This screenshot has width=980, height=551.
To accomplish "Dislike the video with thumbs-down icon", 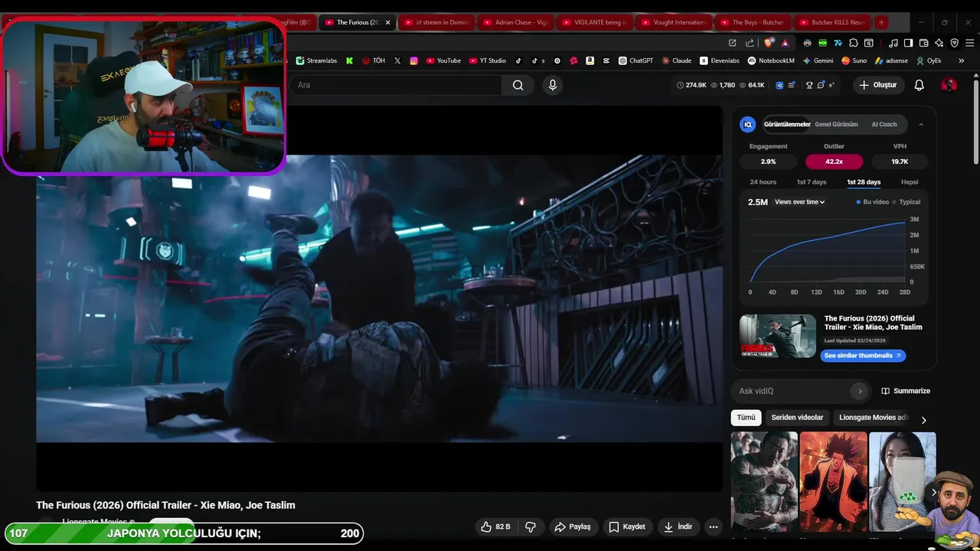I will pyautogui.click(x=530, y=527).
